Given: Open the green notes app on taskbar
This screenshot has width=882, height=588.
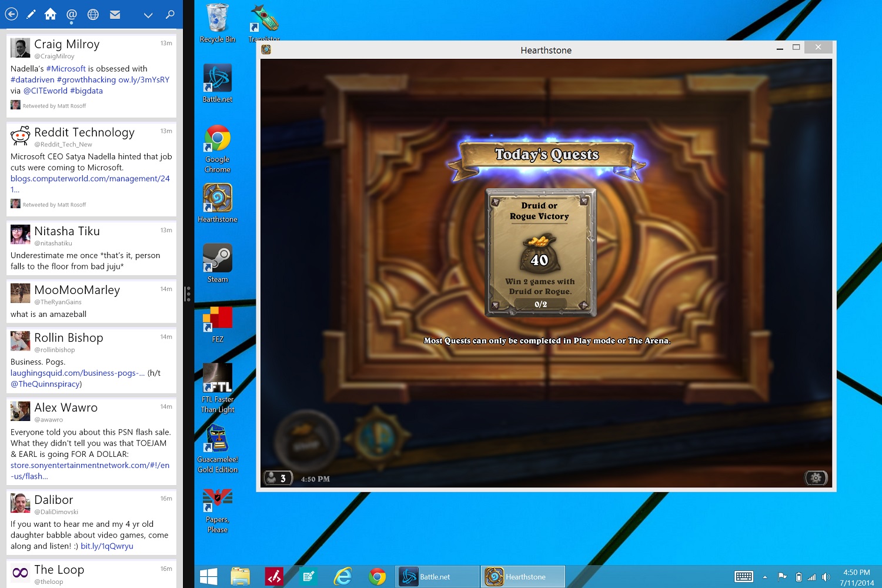Looking at the screenshot, I should point(308,577).
